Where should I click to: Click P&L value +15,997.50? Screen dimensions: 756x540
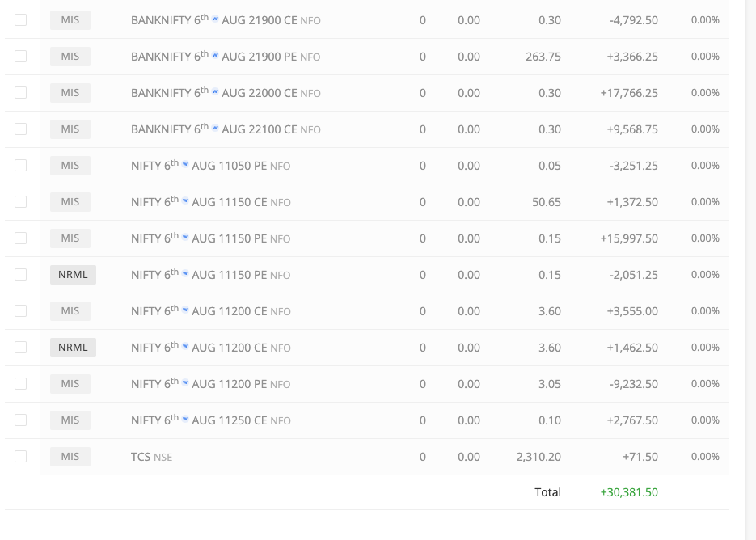(629, 238)
